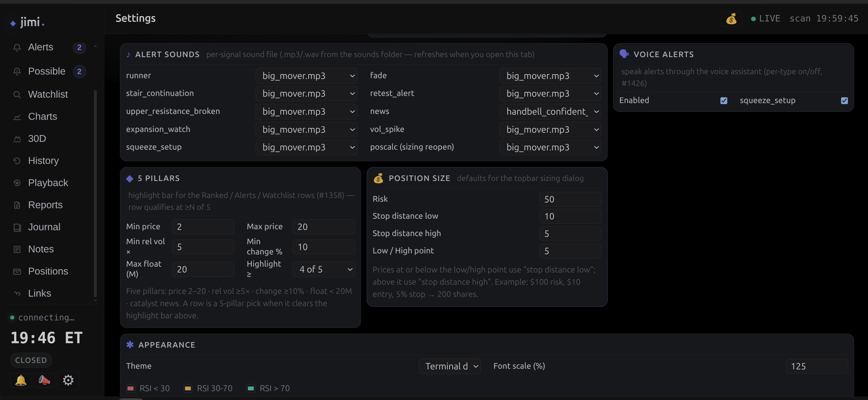Viewport: 868px width, 400px height.
Task: Click the RSI 30-70 yellow color swatch
Action: click(x=188, y=388)
